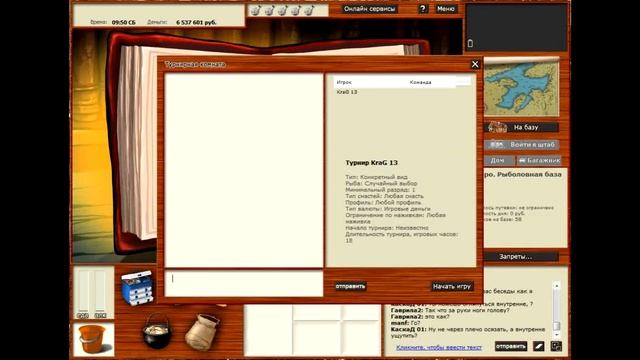The height and width of the screenshot is (360, 640).
Task: Click the chat scrollbar thumb
Action: (556, 325)
